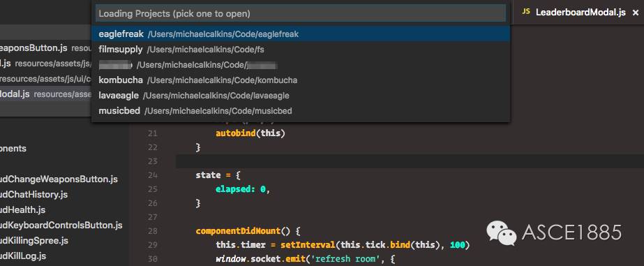
Task: Open HudChangeWeaponsButton.js in the file tree
Action: [x=59, y=179]
